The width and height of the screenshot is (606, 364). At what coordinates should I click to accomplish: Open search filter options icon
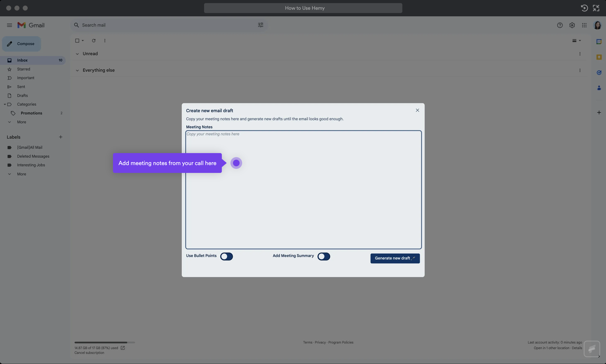coord(260,25)
